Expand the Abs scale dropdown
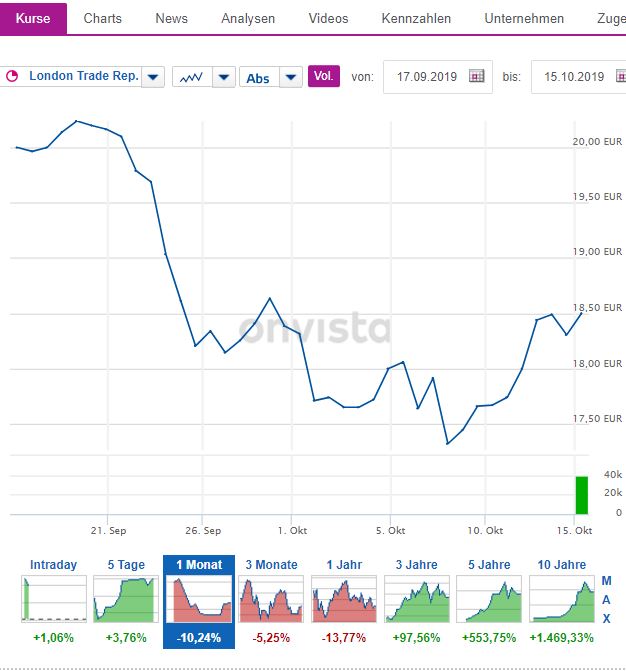Screen dimensions: 626x671 coord(290,77)
